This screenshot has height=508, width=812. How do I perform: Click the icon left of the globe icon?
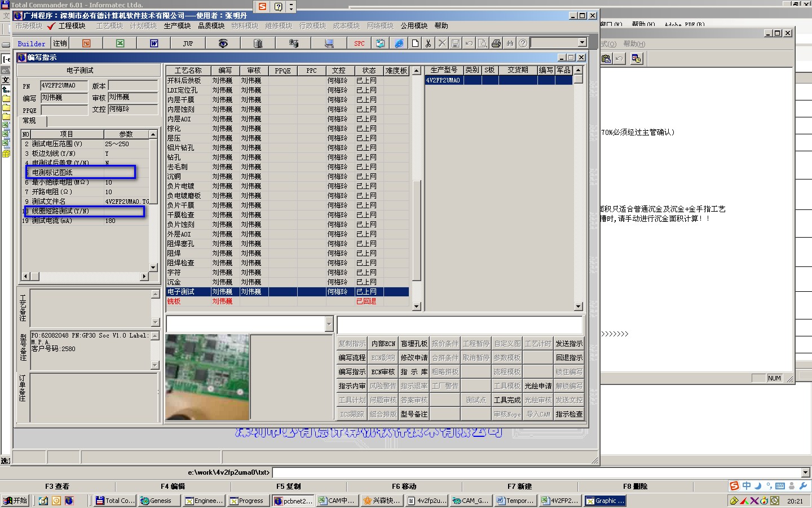pyautogui.click(x=381, y=43)
